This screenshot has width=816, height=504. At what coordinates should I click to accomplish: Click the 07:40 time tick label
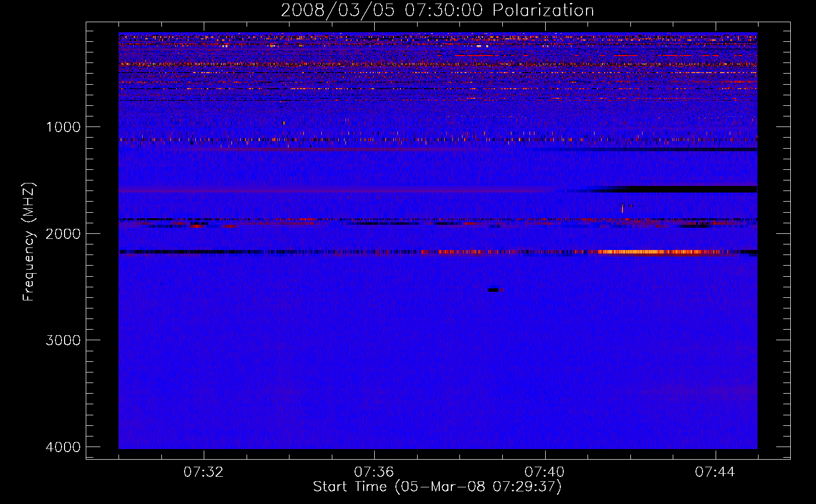click(545, 472)
